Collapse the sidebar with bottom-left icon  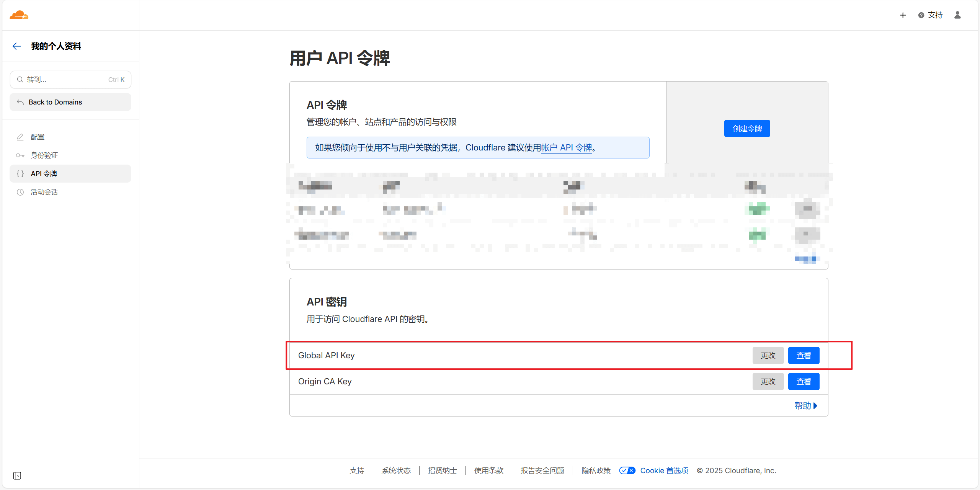17,475
